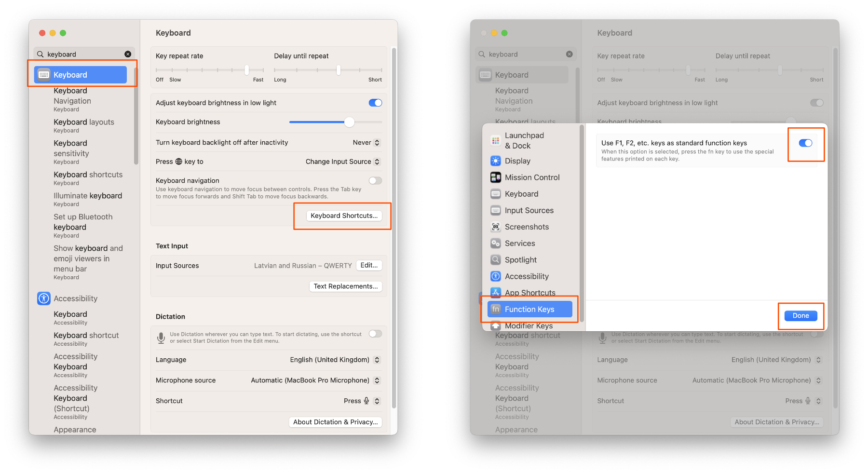The height and width of the screenshot is (473, 868).
Task: Open the Change Input Source dropdown
Action: point(342,162)
